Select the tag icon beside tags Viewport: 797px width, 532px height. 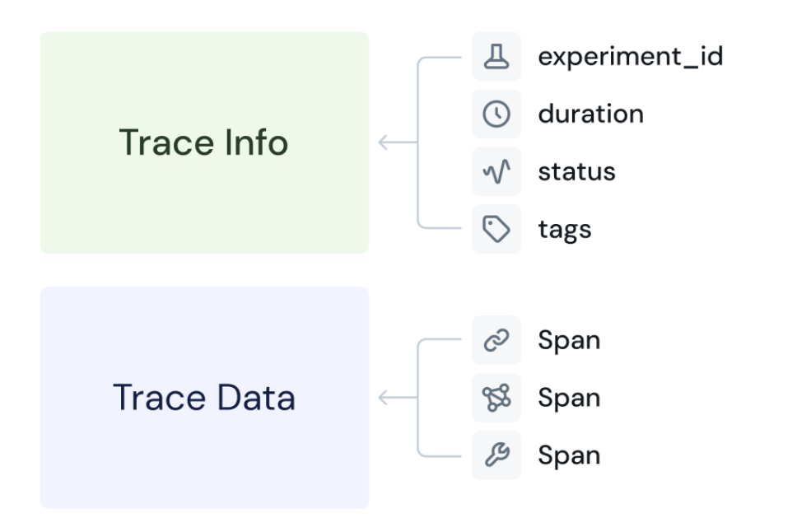pyautogui.click(x=496, y=230)
